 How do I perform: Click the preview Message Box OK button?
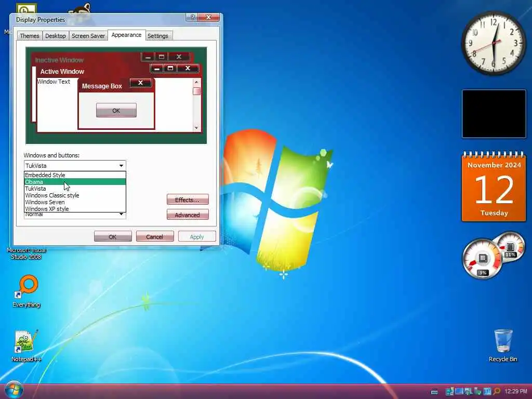tap(116, 111)
